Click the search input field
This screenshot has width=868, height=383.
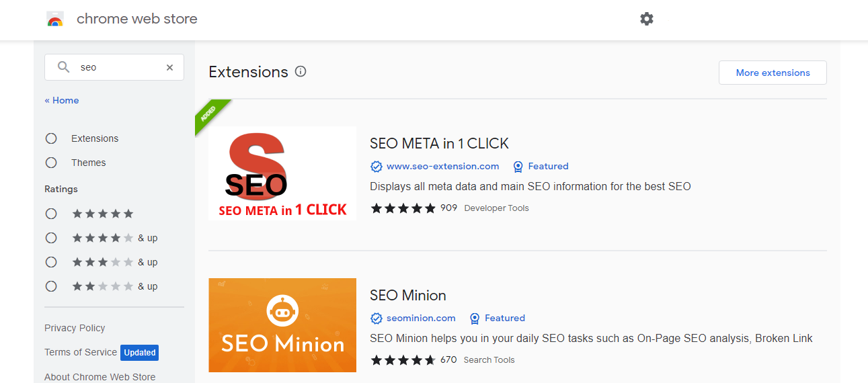pyautogui.click(x=118, y=67)
